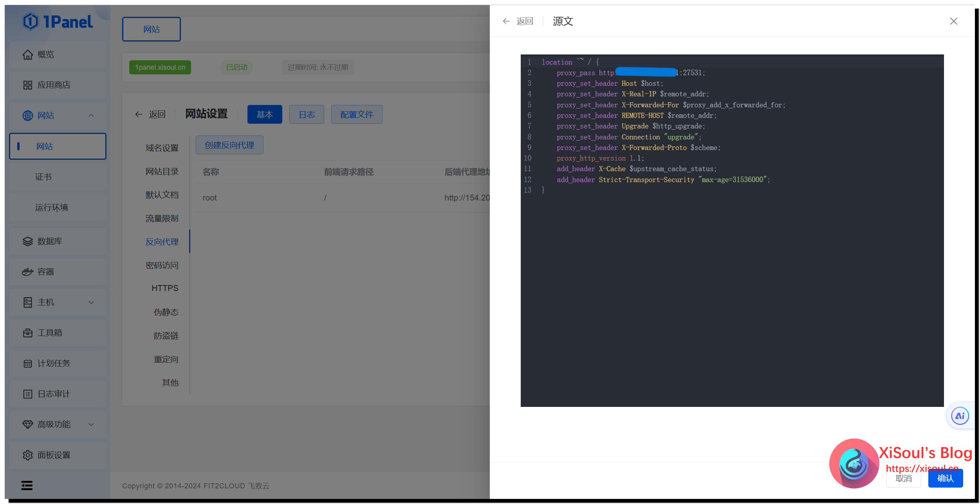Click the 1Panel logo
The width and height of the screenshot is (980, 504).
(x=58, y=22)
